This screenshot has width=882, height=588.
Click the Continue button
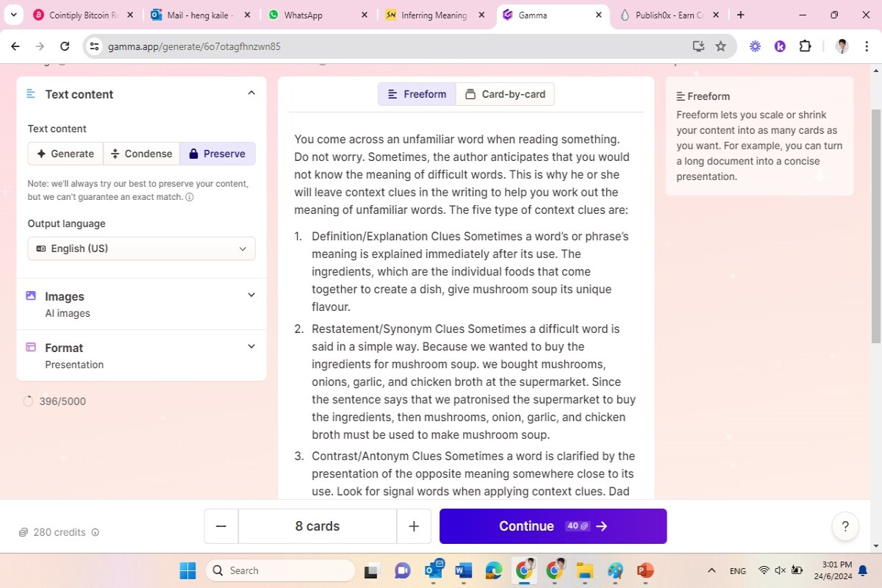click(x=553, y=526)
